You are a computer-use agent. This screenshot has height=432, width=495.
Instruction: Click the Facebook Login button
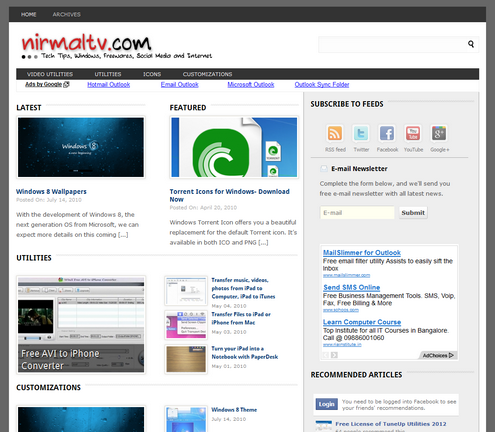[326, 404]
